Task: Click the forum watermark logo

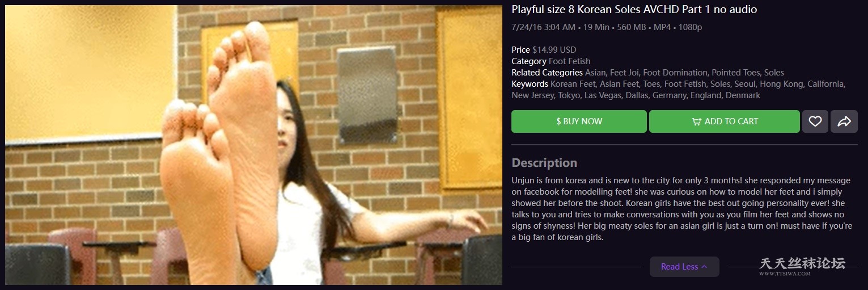Action: tap(802, 266)
